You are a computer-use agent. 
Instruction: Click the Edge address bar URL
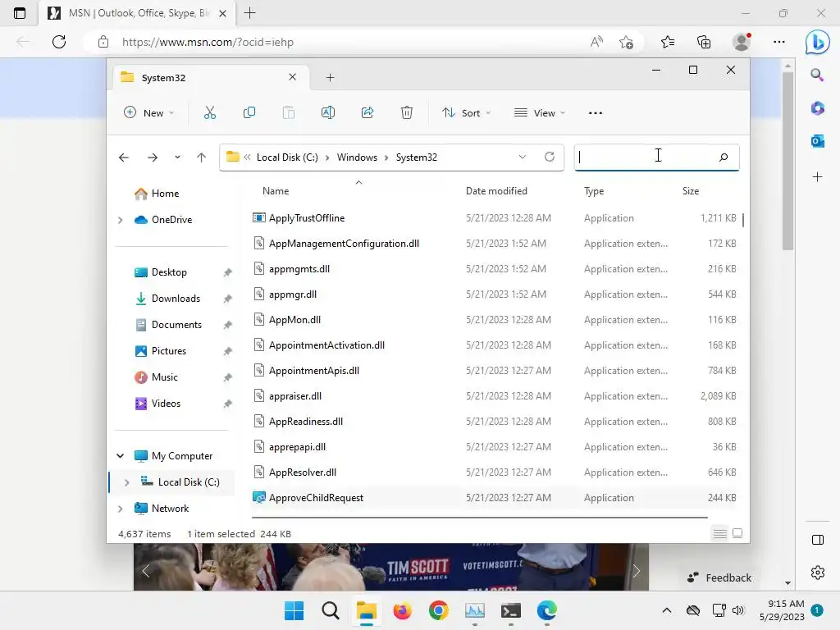pyautogui.click(x=208, y=42)
